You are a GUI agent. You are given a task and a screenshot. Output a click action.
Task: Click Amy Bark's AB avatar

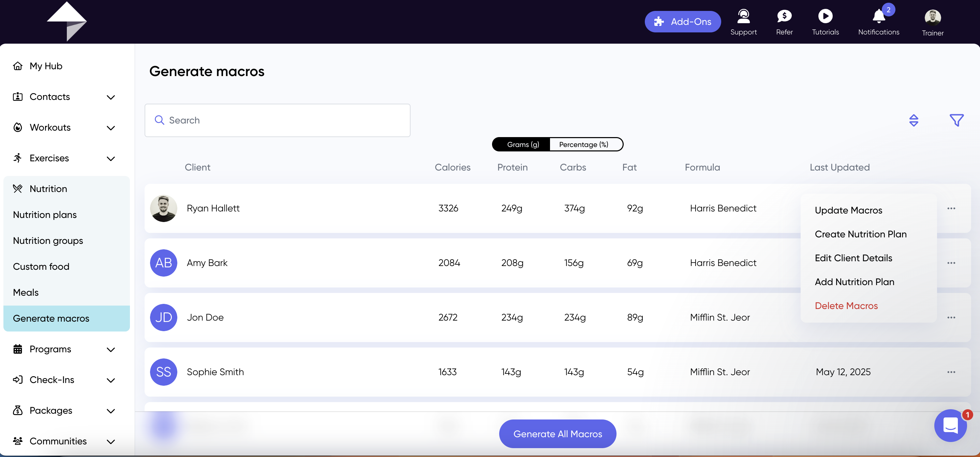pyautogui.click(x=164, y=263)
